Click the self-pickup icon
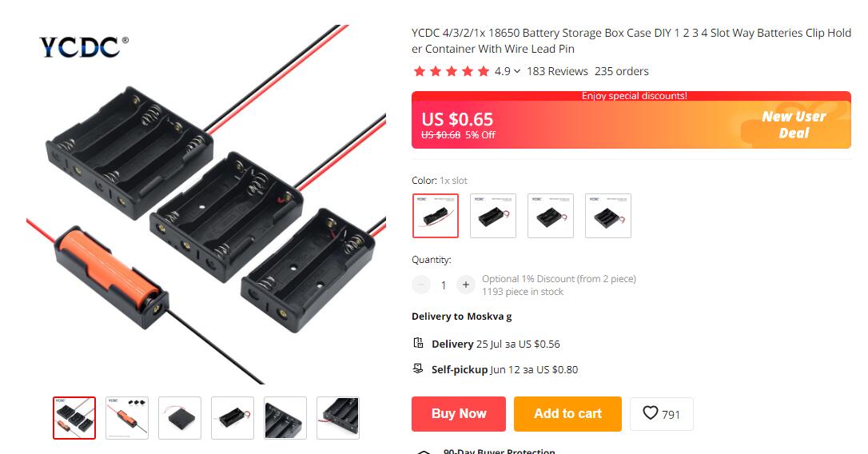 tap(418, 368)
